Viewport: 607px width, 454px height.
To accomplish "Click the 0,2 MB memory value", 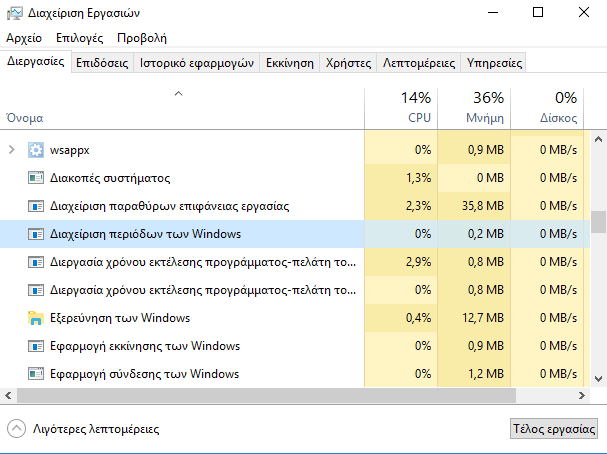I will [486, 234].
